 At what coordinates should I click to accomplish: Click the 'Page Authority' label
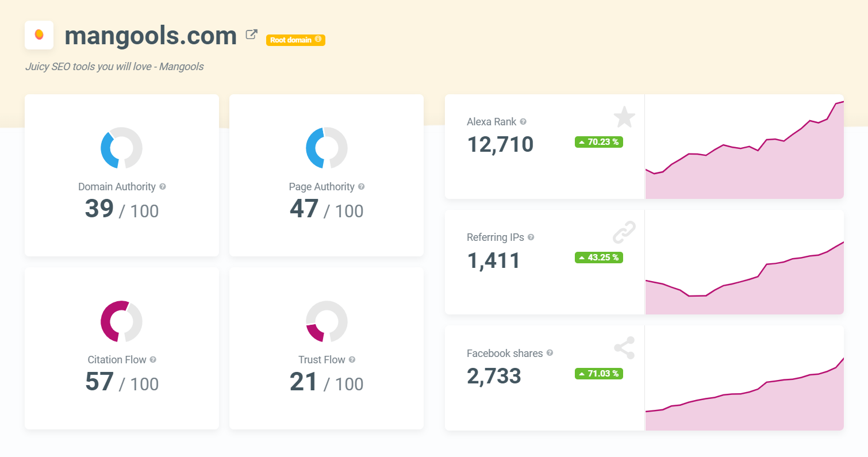[x=321, y=187]
